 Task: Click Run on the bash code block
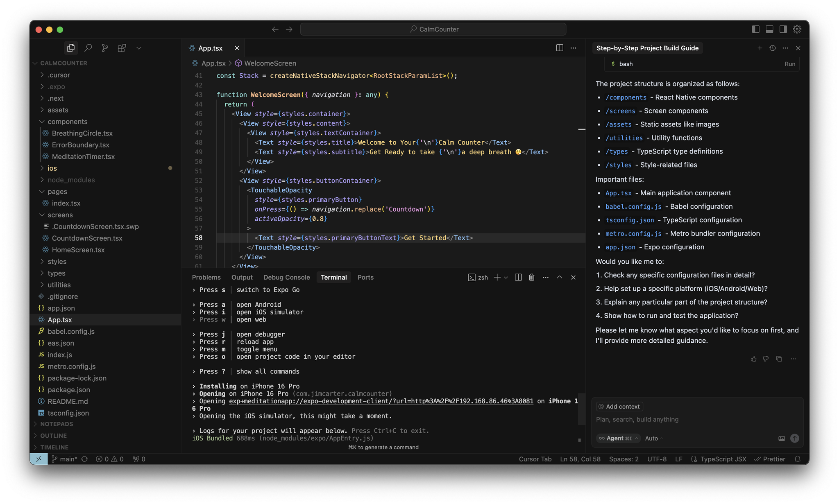pos(790,64)
